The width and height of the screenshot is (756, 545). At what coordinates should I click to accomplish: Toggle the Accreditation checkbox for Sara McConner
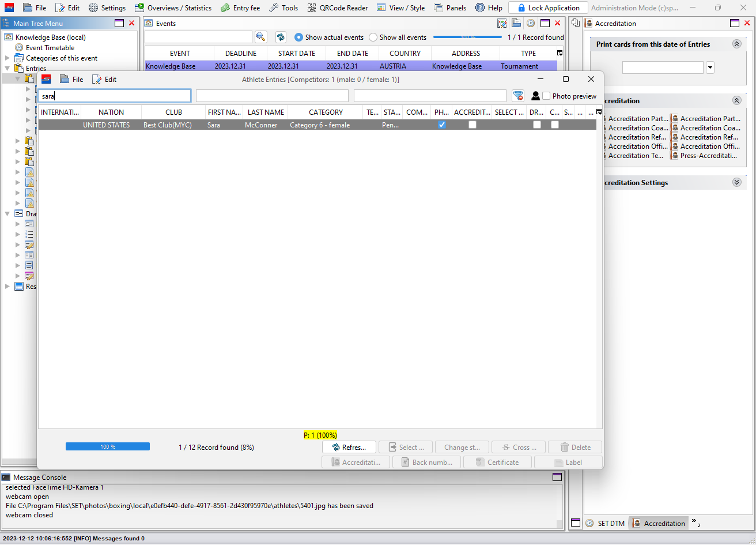coord(472,125)
